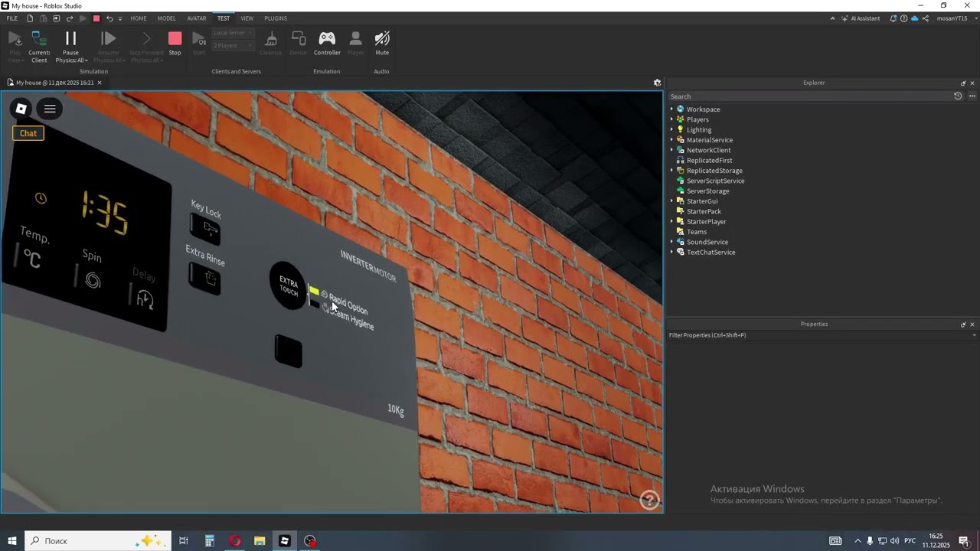
Task: Click the Extra Rinse button on washer panel
Action: (x=204, y=279)
